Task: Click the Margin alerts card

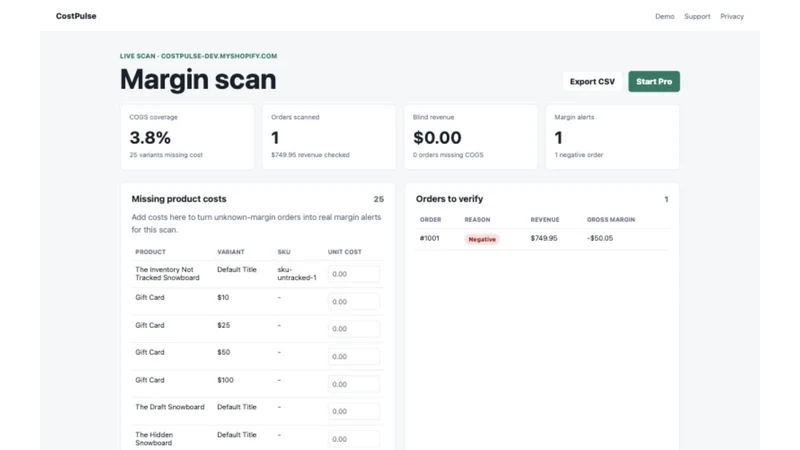Action: click(612, 137)
